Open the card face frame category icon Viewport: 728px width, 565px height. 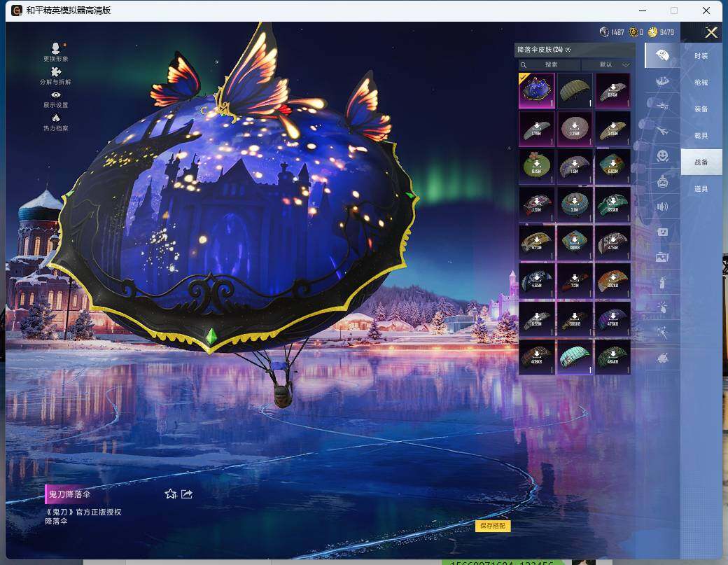click(662, 232)
